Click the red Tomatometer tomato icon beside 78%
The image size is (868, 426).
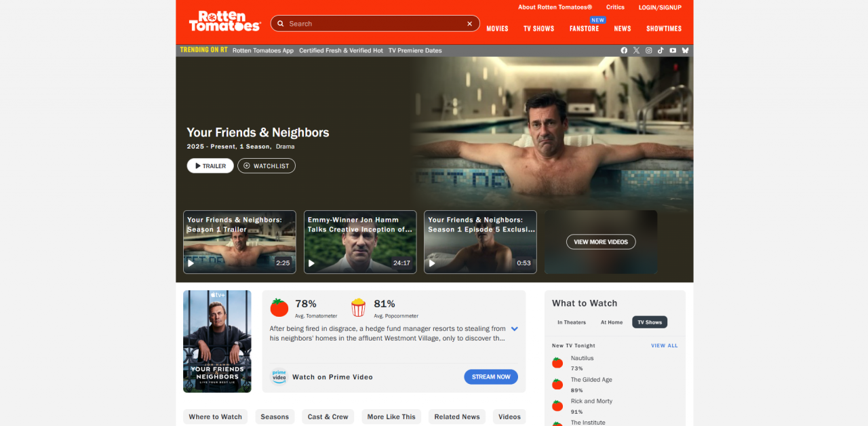coord(279,308)
